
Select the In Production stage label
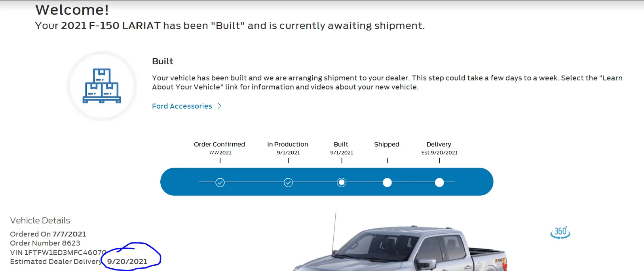287,144
